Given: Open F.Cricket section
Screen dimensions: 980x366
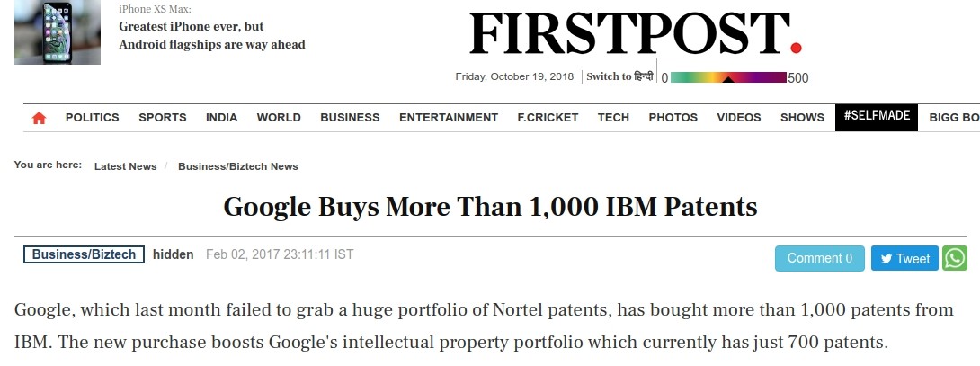Looking at the screenshot, I should click(548, 118).
